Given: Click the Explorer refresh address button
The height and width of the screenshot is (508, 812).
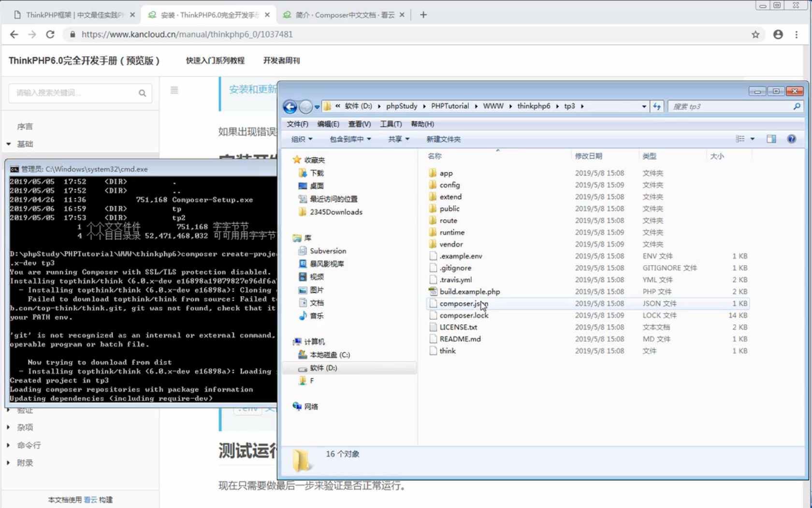Looking at the screenshot, I should tap(656, 106).
